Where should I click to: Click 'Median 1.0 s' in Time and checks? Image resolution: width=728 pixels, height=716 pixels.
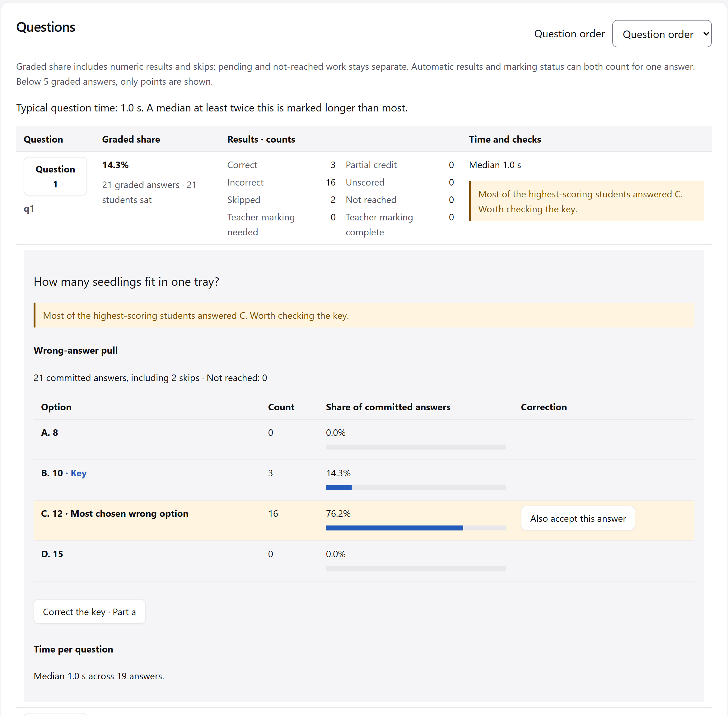pos(495,165)
